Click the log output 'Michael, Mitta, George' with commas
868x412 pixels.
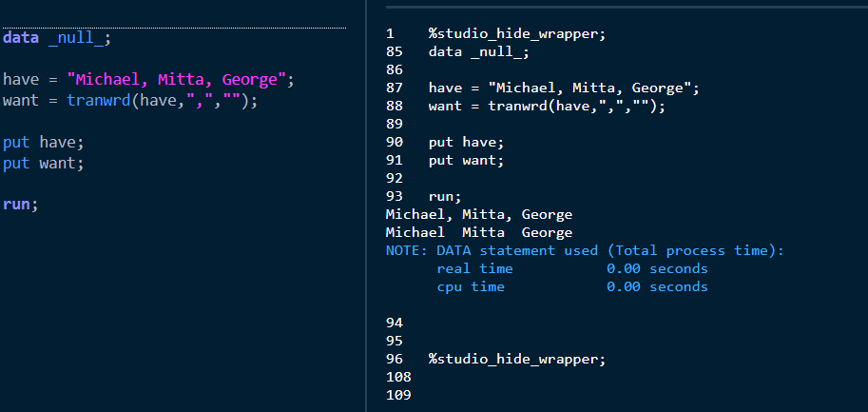tap(479, 214)
